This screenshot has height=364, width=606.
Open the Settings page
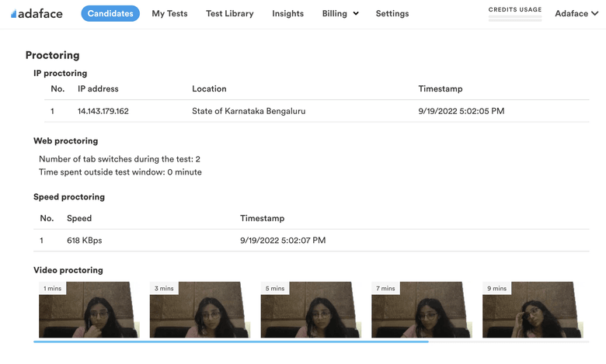pos(392,13)
